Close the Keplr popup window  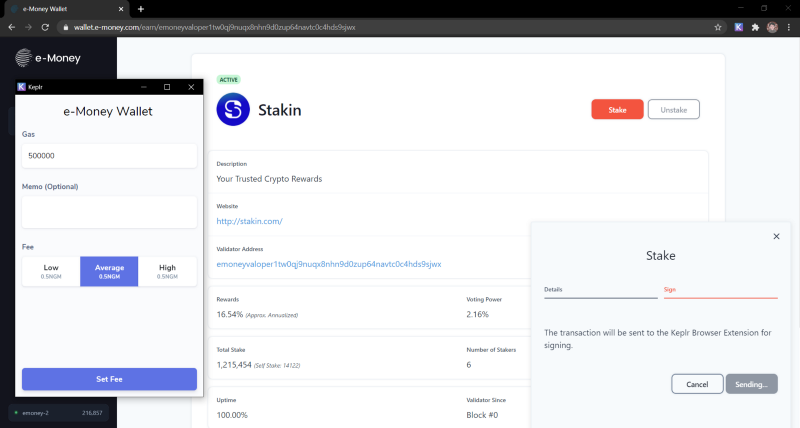tap(191, 87)
